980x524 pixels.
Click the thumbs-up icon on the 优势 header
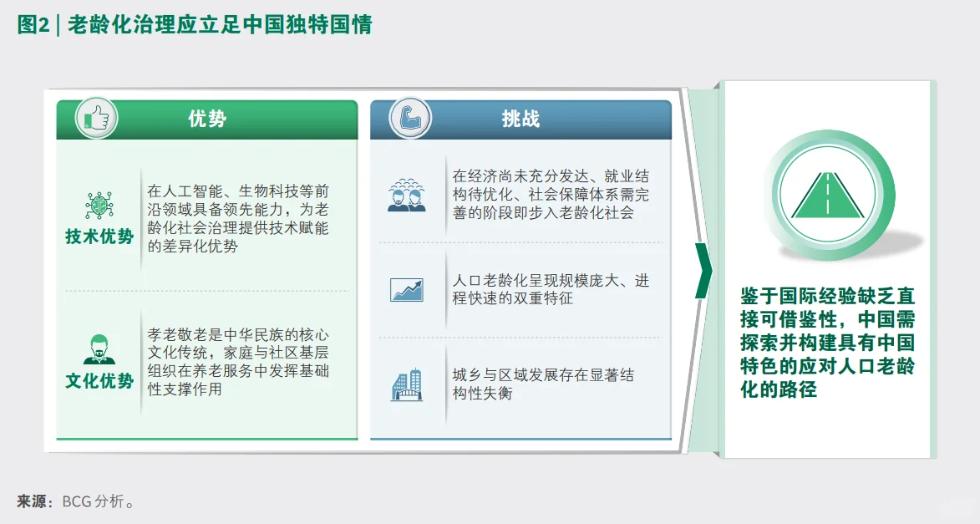click(x=94, y=119)
